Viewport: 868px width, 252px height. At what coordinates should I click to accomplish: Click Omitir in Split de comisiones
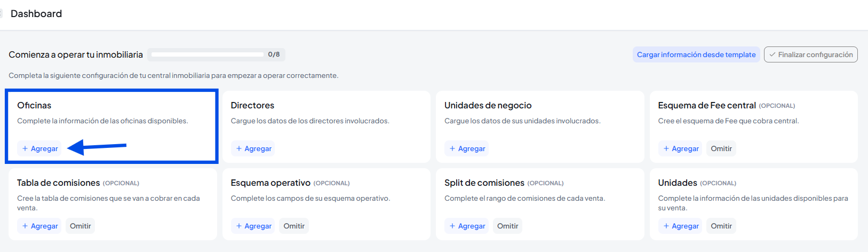click(x=507, y=226)
